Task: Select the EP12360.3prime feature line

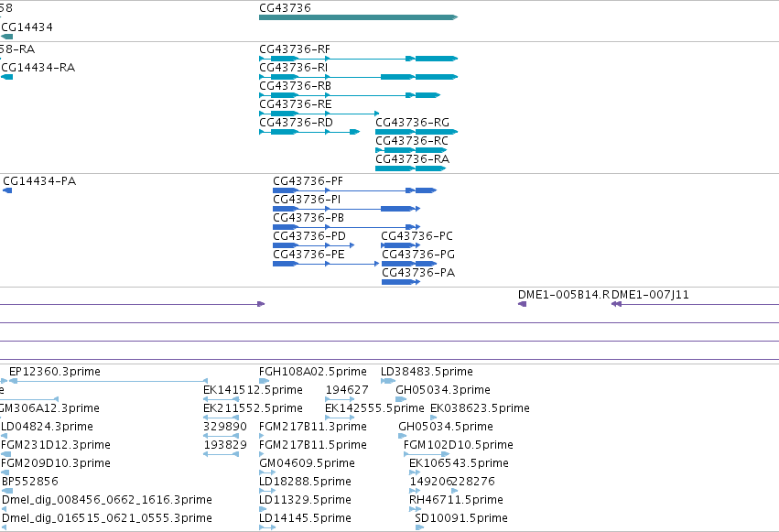Action: tap(108, 381)
